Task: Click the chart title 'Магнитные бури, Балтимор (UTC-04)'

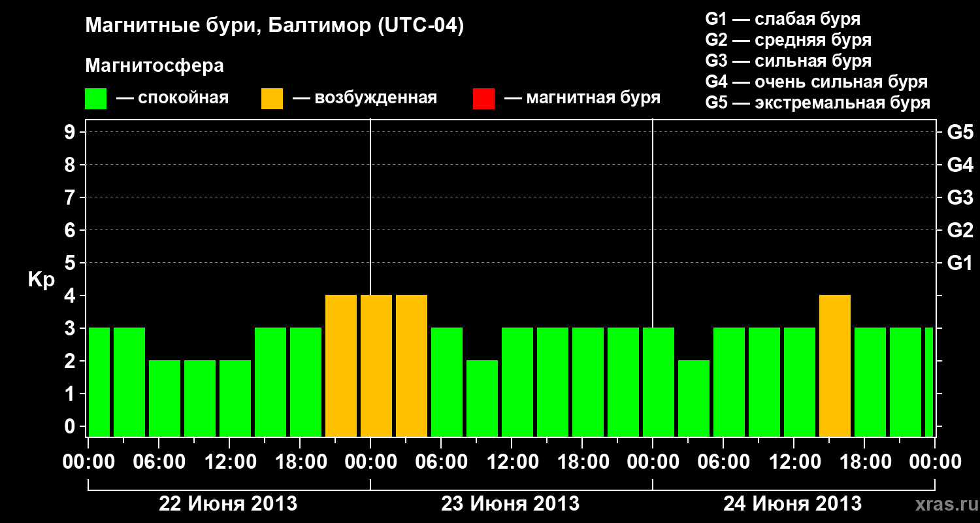Action: click(x=274, y=26)
